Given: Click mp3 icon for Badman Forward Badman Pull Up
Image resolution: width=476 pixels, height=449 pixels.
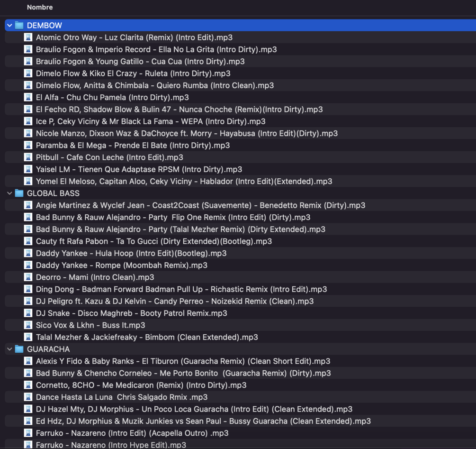Looking at the screenshot, I should pyautogui.click(x=28, y=289).
